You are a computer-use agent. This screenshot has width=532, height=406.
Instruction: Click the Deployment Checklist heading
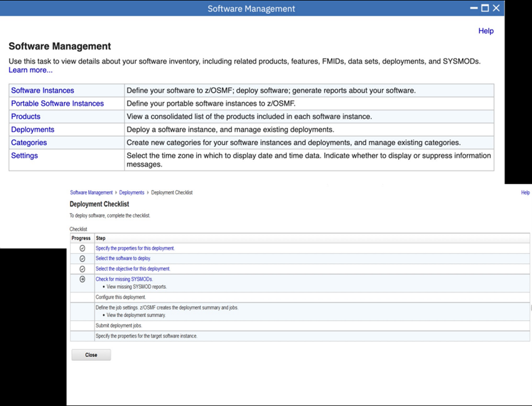[x=100, y=204]
